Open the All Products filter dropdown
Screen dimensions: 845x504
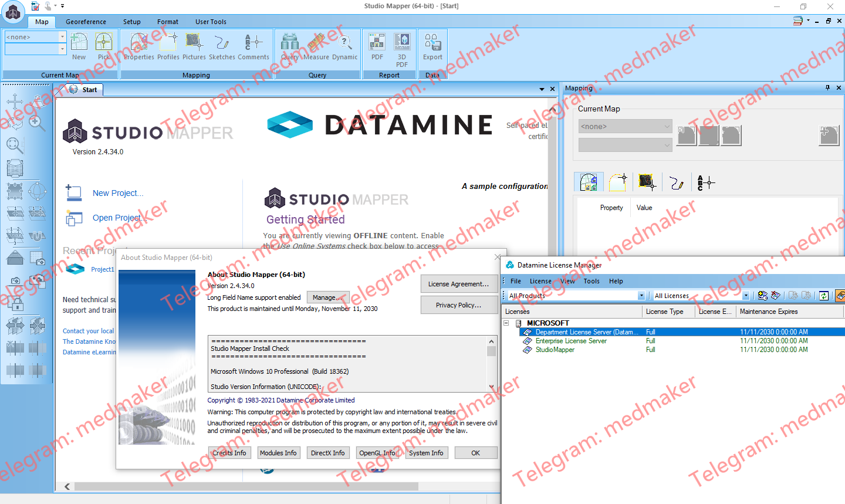tap(641, 296)
